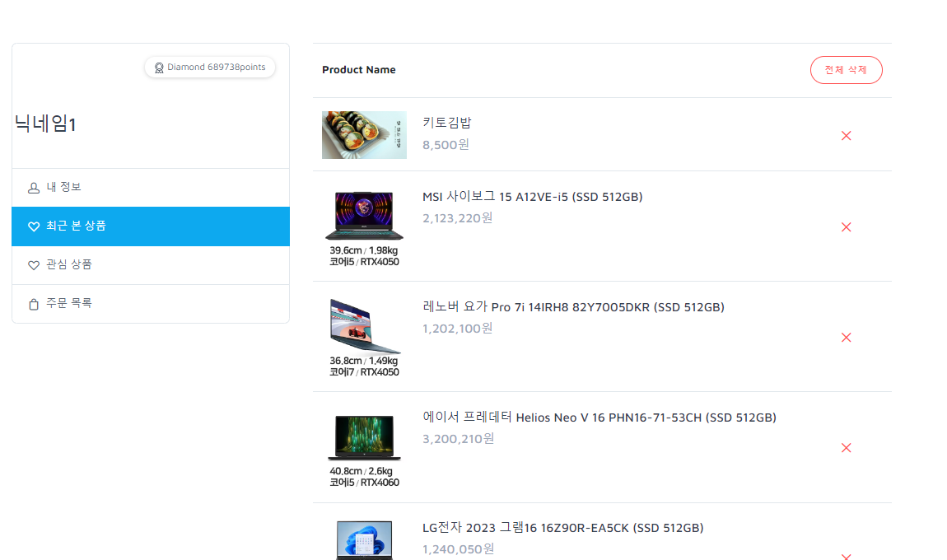Open 키토김밥 product name link

pyautogui.click(x=447, y=123)
